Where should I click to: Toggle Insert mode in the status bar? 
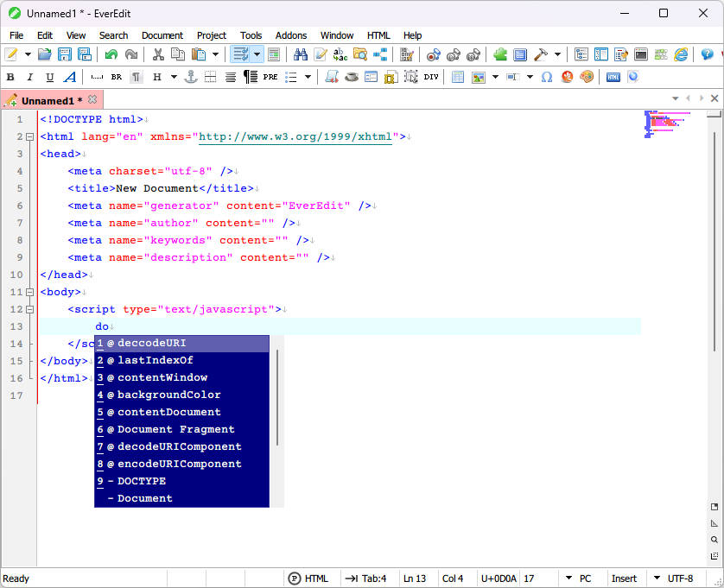(624, 579)
